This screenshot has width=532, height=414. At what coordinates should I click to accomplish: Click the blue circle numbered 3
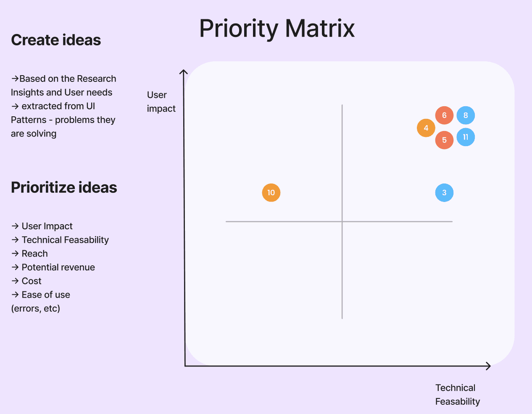click(x=444, y=193)
